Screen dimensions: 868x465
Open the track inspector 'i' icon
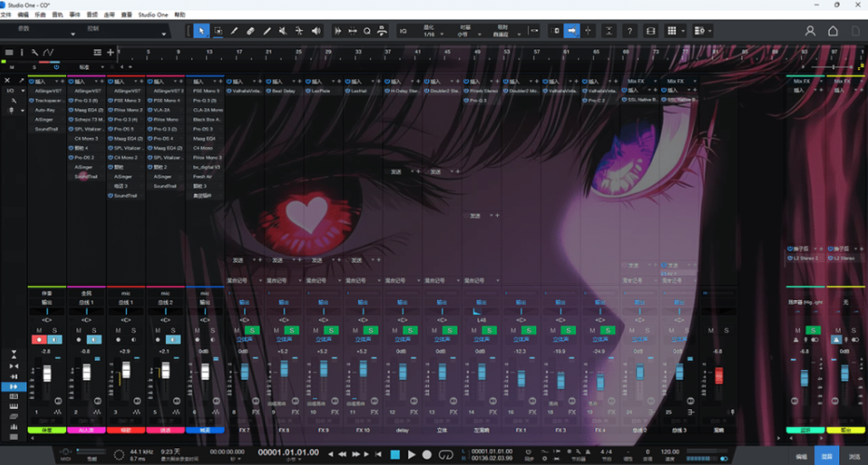(22, 52)
